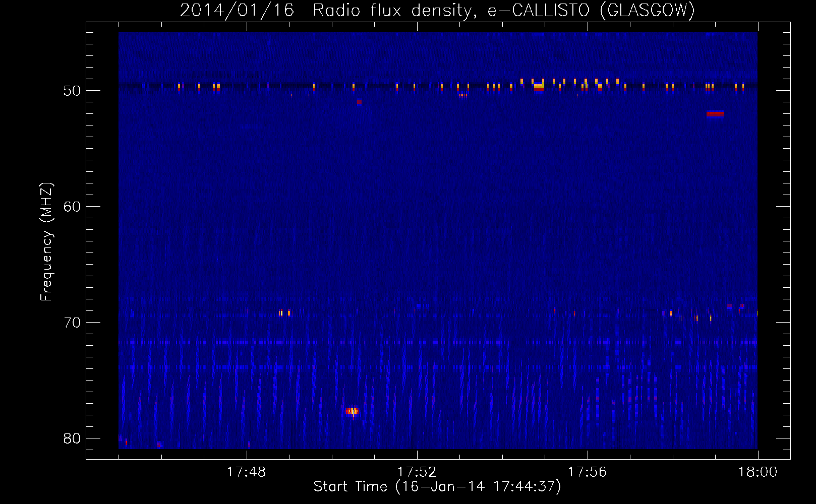Screen dimensions: 816x504
Task: Click the 'Frequency (MHZ)' axis label
Action: [46, 242]
